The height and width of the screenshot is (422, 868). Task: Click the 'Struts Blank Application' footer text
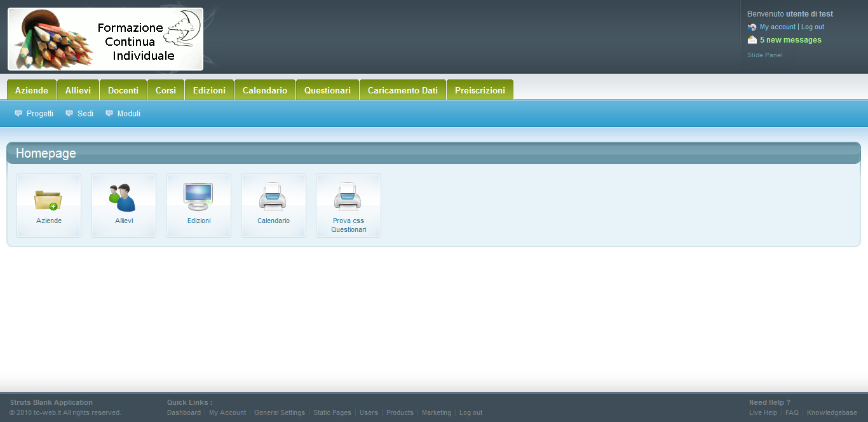[x=51, y=402]
